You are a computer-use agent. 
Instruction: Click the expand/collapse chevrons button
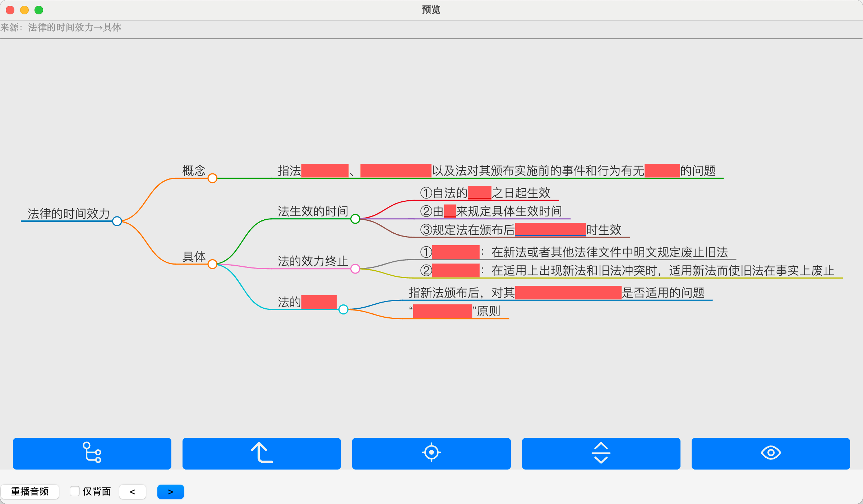coord(601,453)
